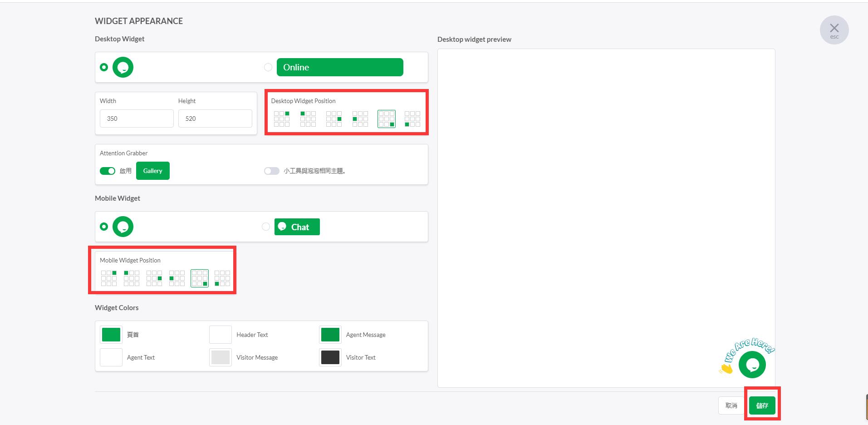Screen dimensions: 868x425
Task: Enable same-theme toggle for widget and bubble
Action: tap(271, 171)
